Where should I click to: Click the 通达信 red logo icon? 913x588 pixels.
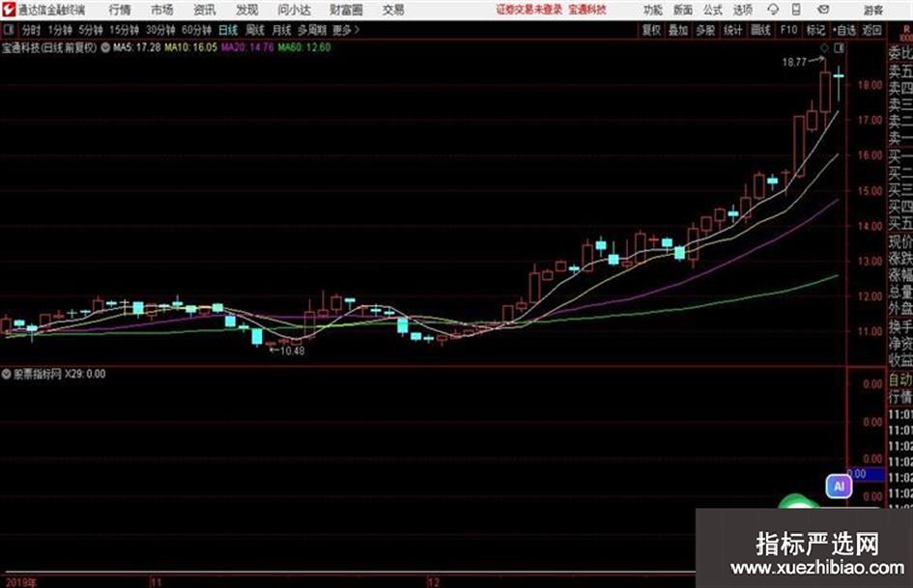9,10
